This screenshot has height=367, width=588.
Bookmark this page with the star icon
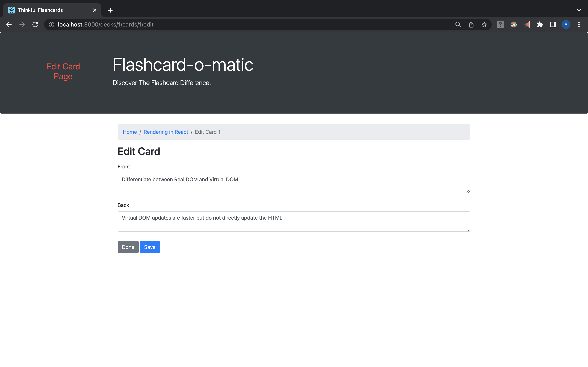pos(484,24)
